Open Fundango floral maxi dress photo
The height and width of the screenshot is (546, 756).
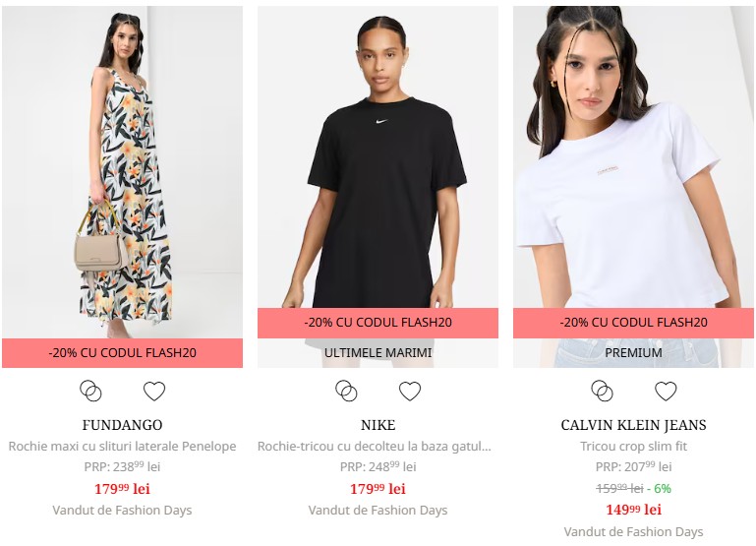click(123, 172)
